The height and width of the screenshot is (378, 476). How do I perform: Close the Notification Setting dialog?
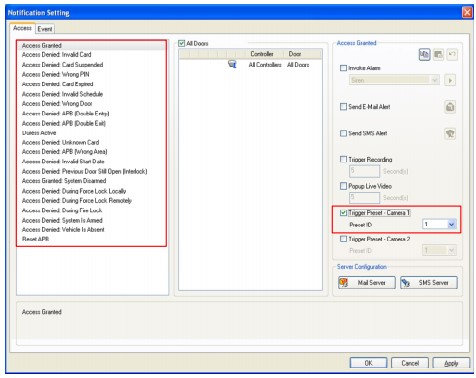coord(467,13)
